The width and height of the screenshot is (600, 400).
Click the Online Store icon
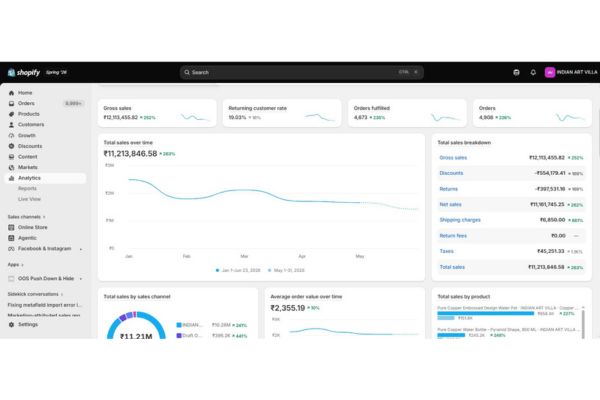click(x=11, y=227)
